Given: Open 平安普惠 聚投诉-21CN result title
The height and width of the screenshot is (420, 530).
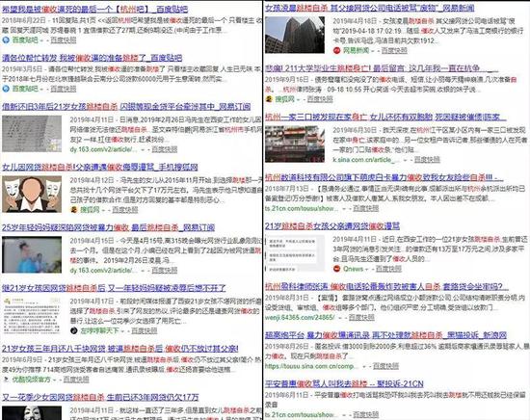Looking at the screenshot, I should click(x=344, y=383).
